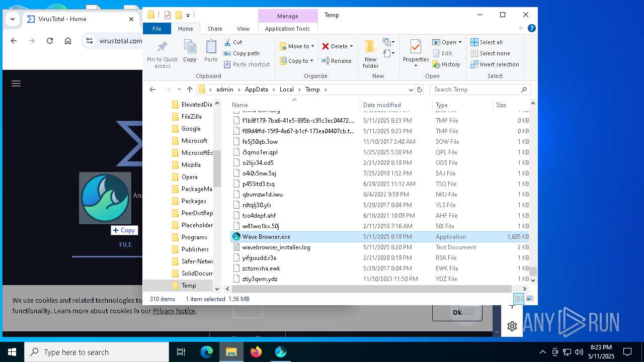Select the VirusTotal - Home browser tab
Screen dimensions: 644x362
pos(80,19)
